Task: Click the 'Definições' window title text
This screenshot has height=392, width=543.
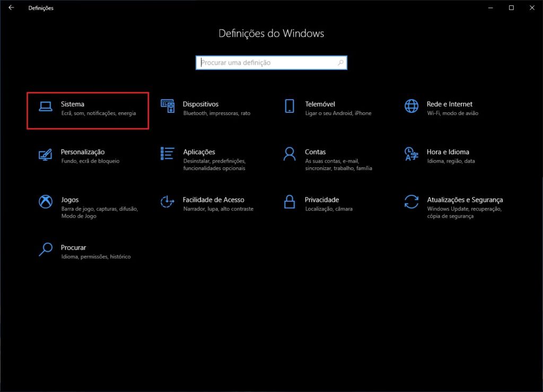Action: pos(41,8)
